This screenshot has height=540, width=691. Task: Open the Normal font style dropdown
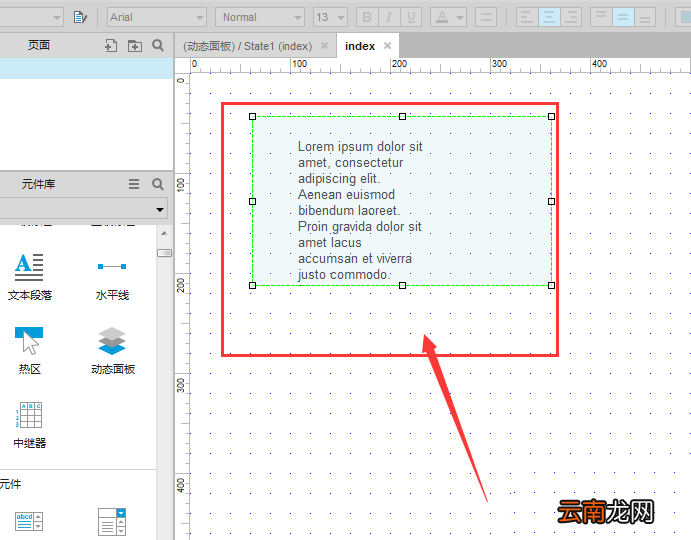[x=260, y=17]
